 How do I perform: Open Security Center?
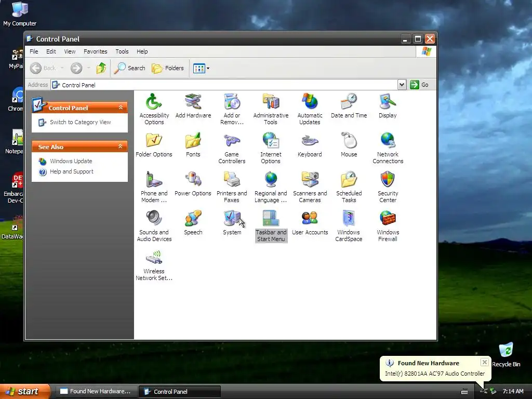[388, 187]
